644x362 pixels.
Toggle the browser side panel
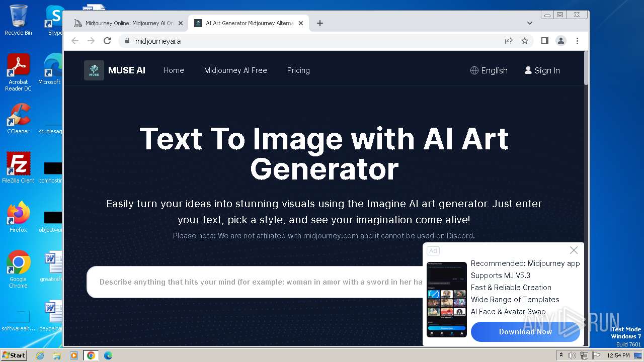tap(545, 41)
